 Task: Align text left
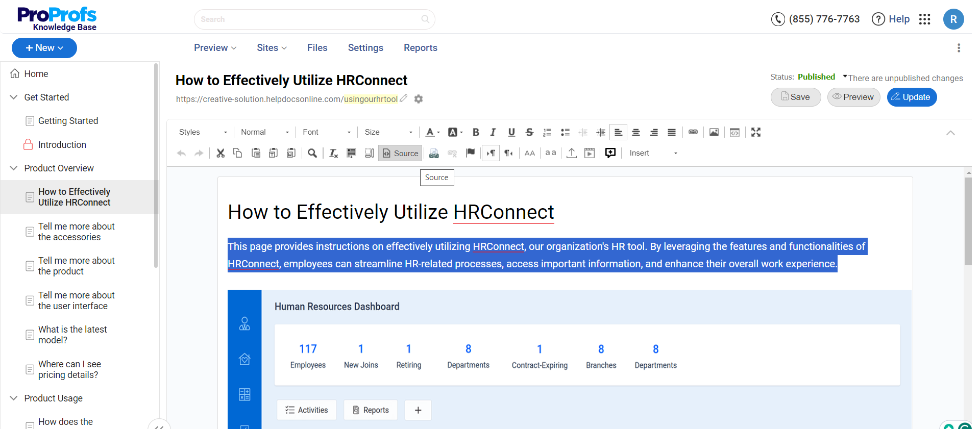pos(618,132)
